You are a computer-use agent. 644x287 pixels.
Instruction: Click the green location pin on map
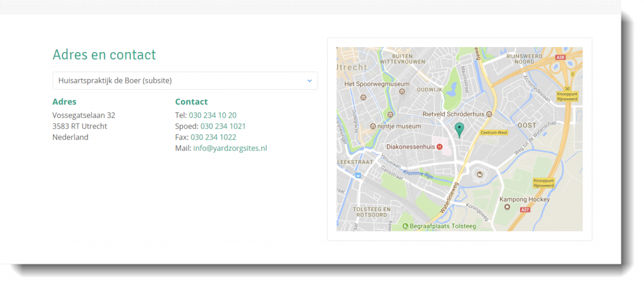pos(460,129)
